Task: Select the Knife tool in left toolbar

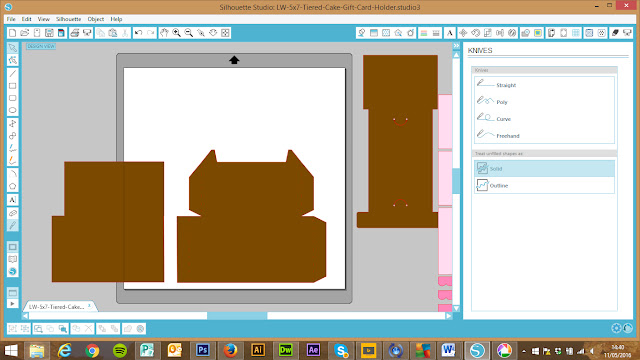Action: [13, 225]
